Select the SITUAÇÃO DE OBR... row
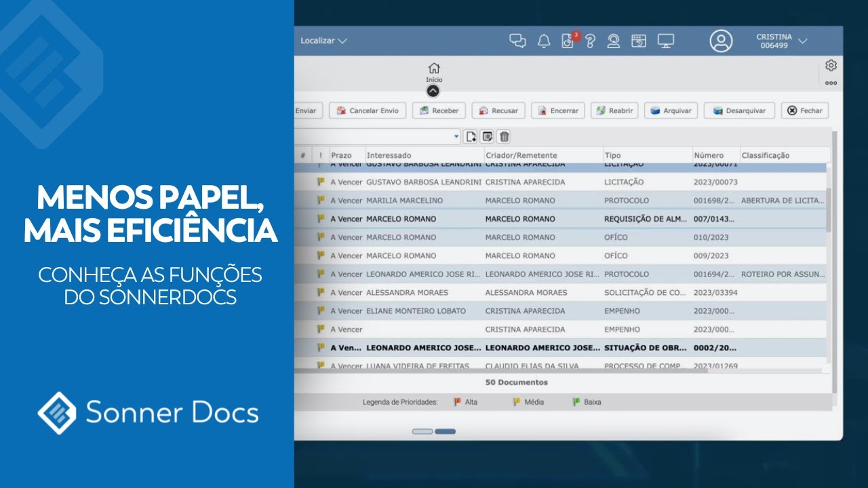 click(560, 348)
